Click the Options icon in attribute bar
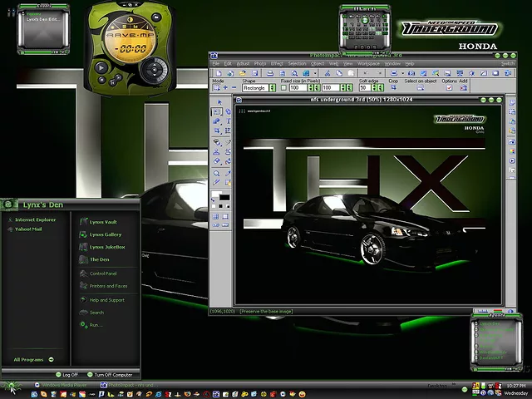This screenshot has width=532, height=399. pyautogui.click(x=449, y=87)
